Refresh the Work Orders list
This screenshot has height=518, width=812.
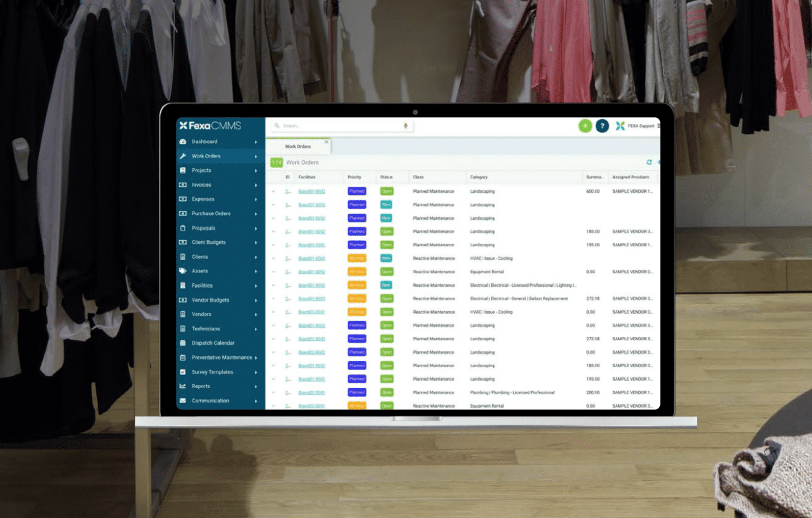(x=649, y=162)
